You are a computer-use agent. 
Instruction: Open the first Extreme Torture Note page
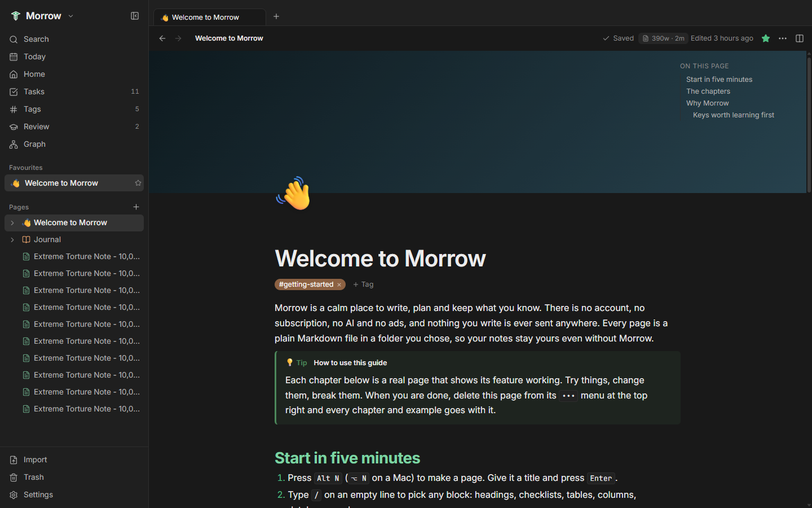74,256
